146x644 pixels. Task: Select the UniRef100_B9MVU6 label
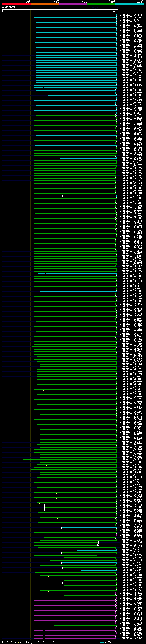pos(131,77)
